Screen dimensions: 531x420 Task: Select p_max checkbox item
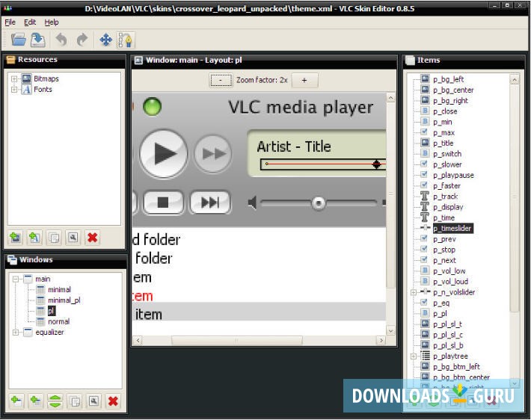443,132
